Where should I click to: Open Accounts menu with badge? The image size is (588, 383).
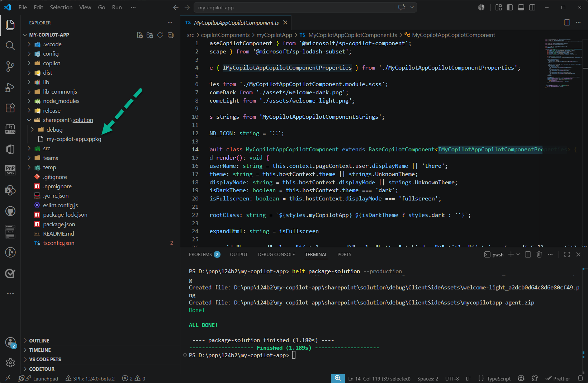pos(10,343)
